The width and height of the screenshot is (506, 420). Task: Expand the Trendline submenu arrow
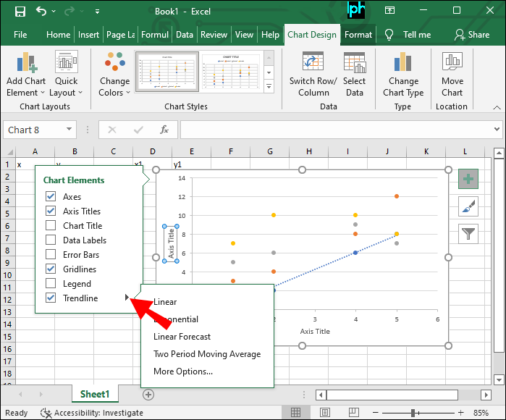pyautogui.click(x=127, y=298)
